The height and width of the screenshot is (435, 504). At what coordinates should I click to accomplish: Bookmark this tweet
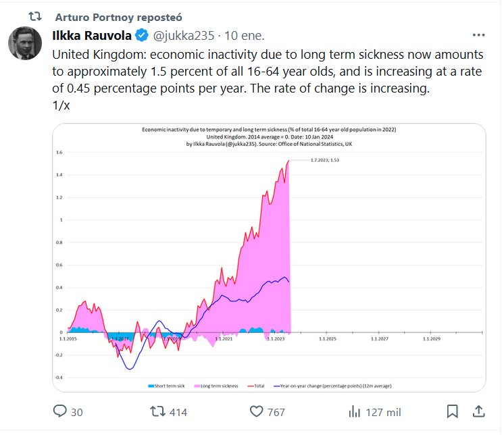(x=453, y=411)
